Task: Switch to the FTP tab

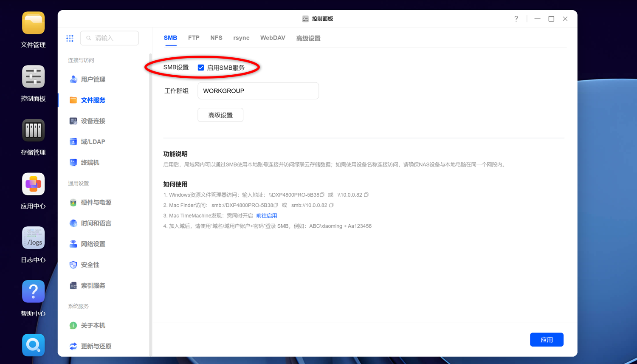Action: coord(194,38)
